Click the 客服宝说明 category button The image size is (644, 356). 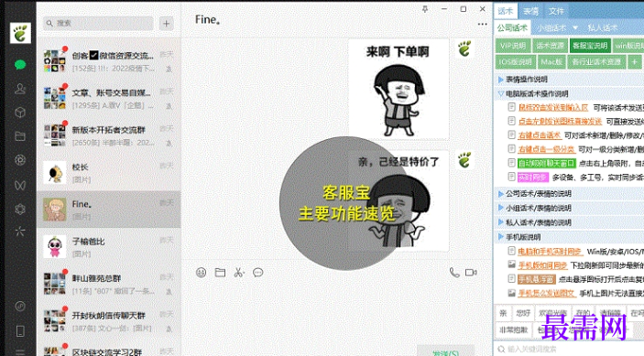coord(590,46)
